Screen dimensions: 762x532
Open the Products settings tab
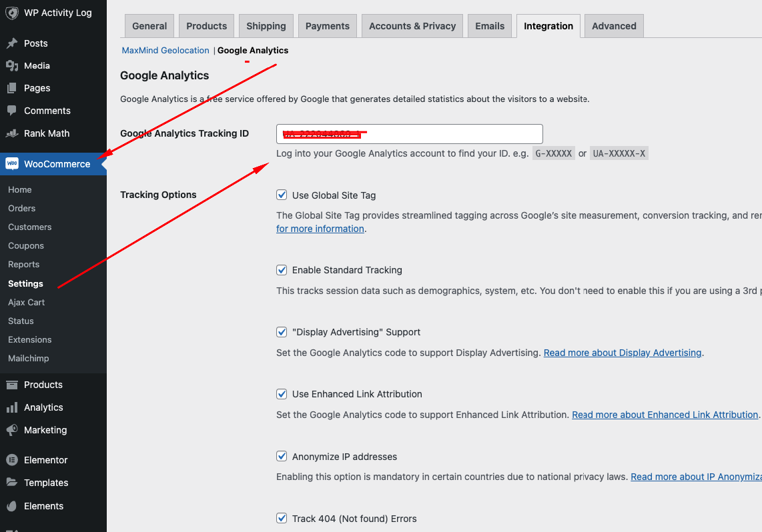click(x=207, y=26)
